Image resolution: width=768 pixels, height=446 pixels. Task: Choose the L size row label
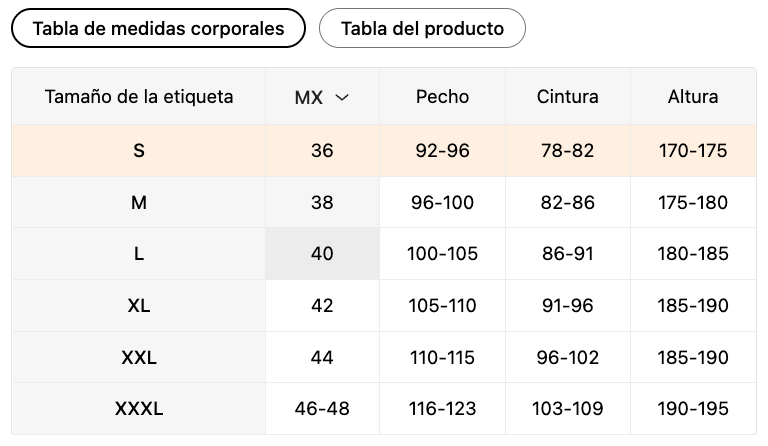point(139,254)
